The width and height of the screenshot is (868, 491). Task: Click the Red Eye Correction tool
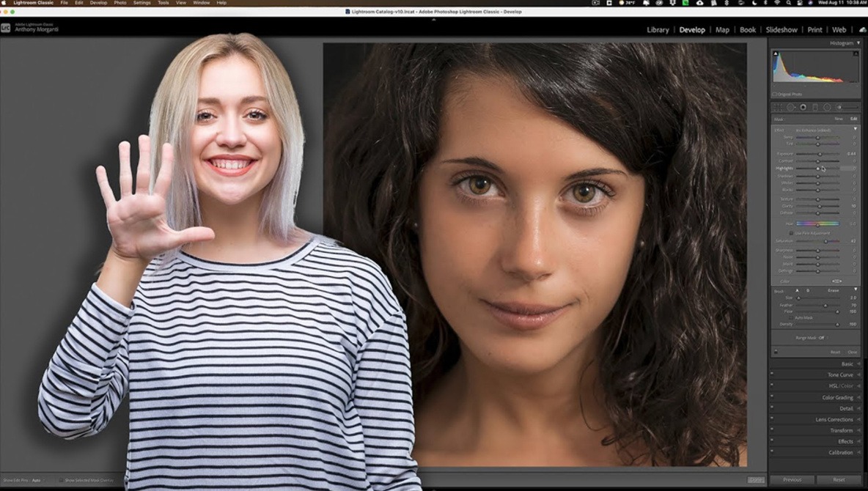pos(803,107)
